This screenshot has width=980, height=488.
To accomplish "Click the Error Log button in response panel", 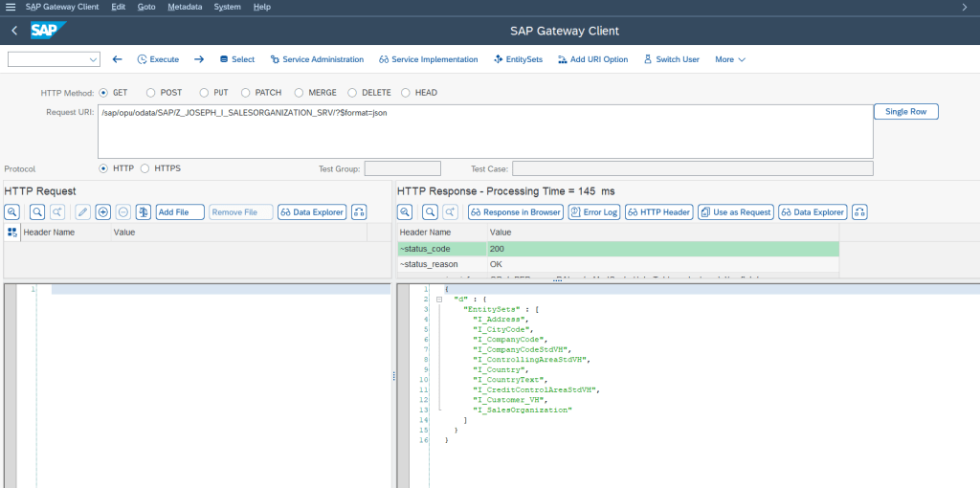I will [x=593, y=211].
